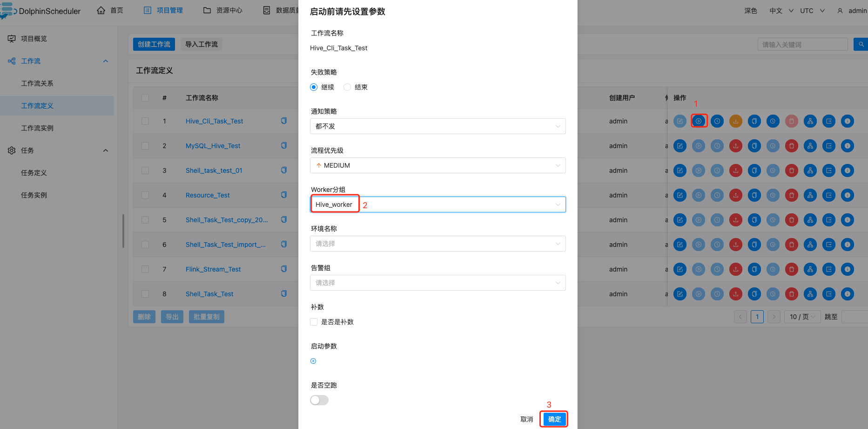Click the 请输入关键词 search field

803,44
